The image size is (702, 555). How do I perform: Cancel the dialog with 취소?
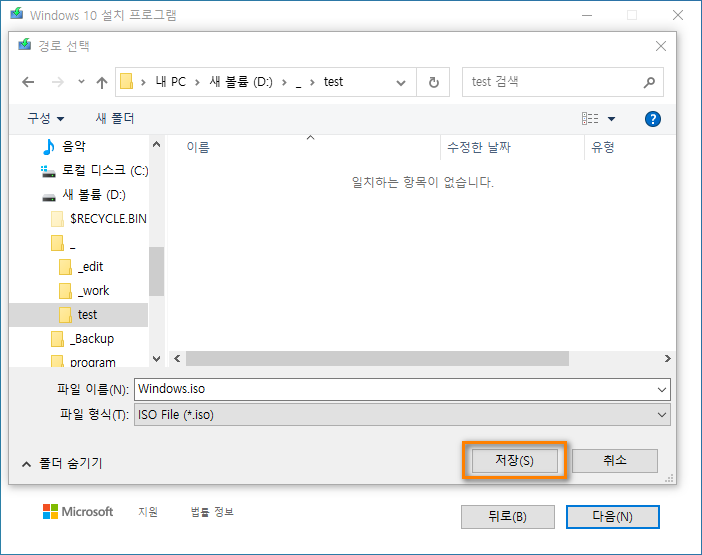pyautogui.click(x=615, y=461)
